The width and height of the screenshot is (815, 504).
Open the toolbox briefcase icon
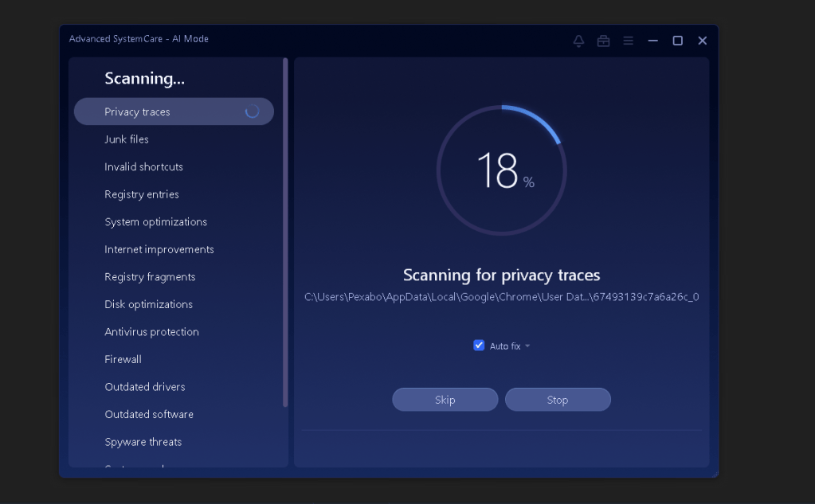603,41
